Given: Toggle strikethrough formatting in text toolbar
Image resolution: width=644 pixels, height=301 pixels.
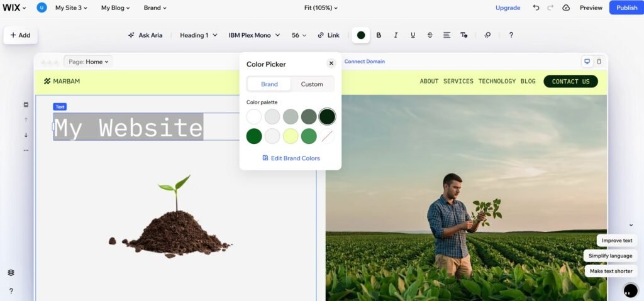Looking at the screenshot, I should pyautogui.click(x=430, y=35).
